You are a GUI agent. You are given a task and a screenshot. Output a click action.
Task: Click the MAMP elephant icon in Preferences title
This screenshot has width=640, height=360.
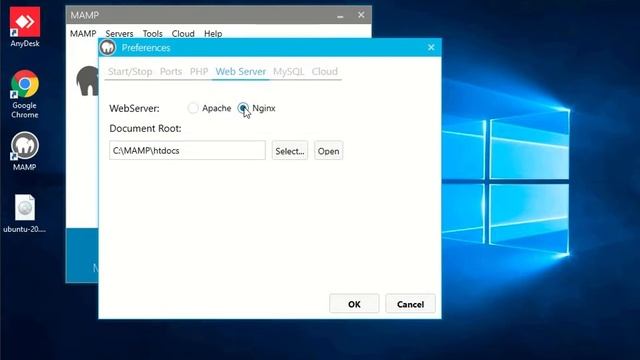(x=108, y=48)
